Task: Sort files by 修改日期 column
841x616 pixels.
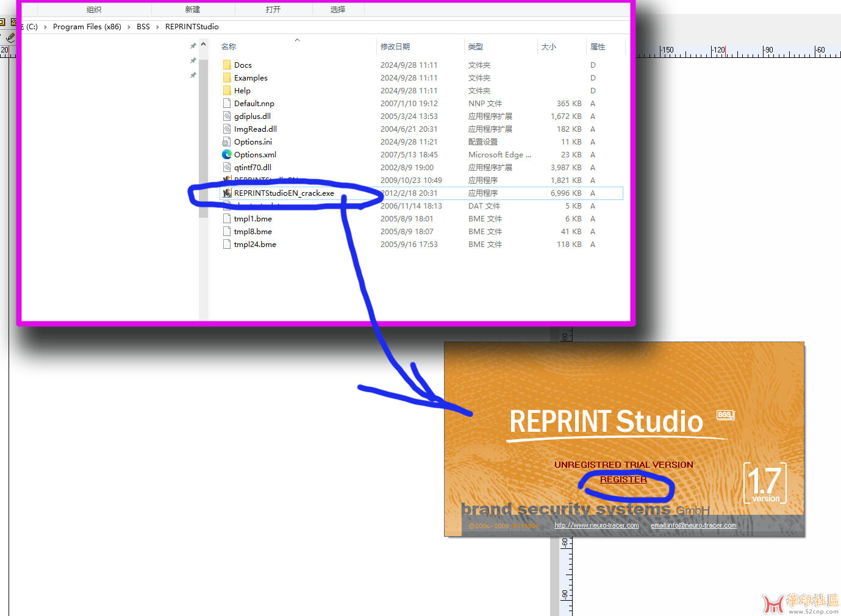Action: point(395,46)
